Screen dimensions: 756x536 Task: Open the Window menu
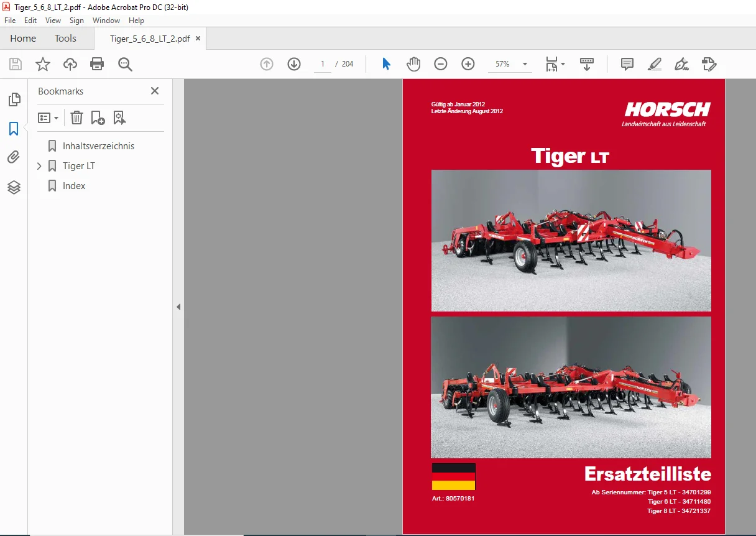(106, 21)
